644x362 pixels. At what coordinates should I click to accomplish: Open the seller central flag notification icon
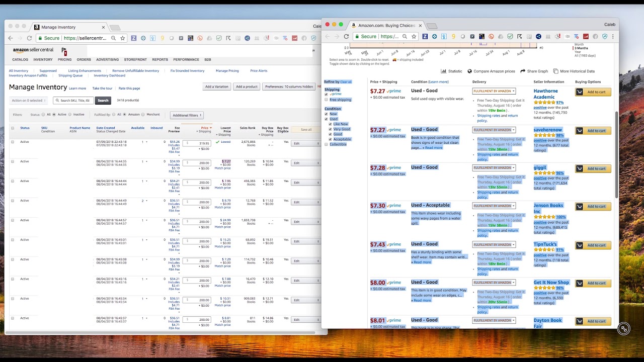pyautogui.click(x=64, y=51)
